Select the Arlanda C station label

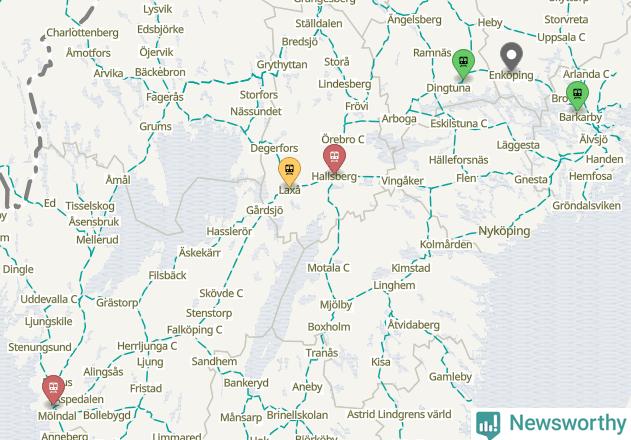tap(586, 74)
